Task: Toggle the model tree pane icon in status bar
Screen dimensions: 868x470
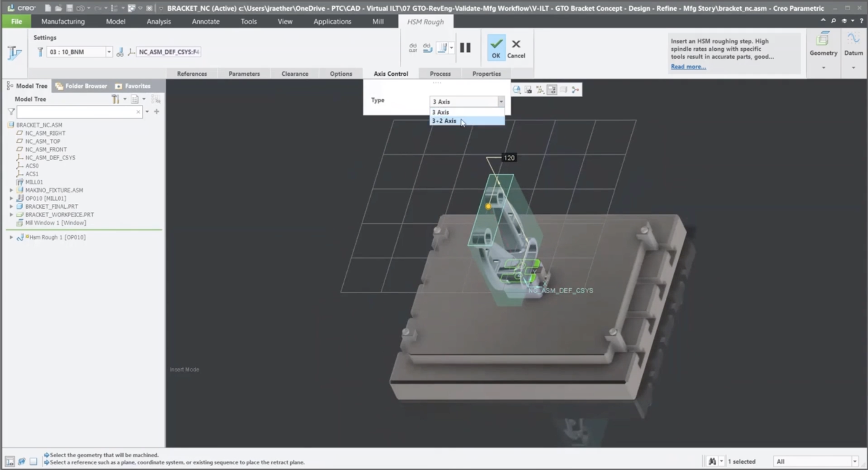Action: pyautogui.click(x=10, y=461)
